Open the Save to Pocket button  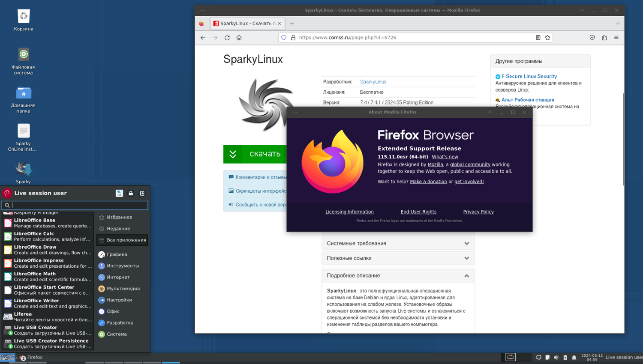click(x=592, y=38)
